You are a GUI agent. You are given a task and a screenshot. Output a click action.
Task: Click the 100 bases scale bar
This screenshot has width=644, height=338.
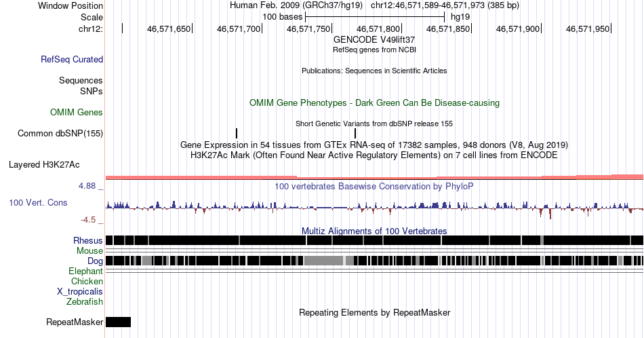click(375, 17)
